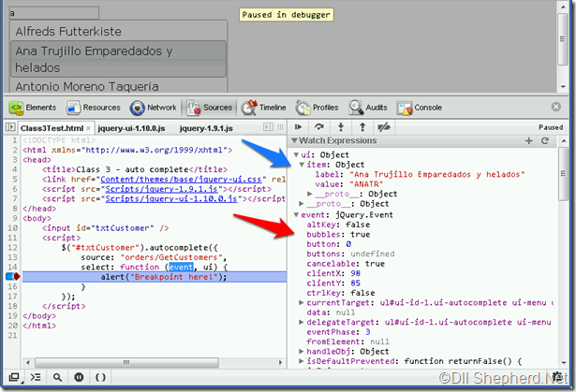The width and height of the screenshot is (576, 392).
Task: Show the console drawer
Action: pos(36,377)
